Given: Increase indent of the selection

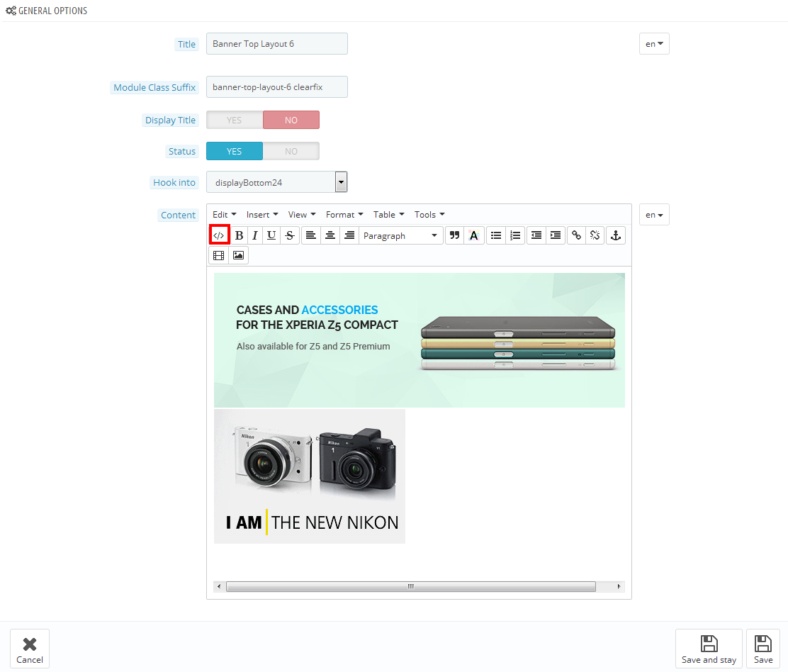Looking at the screenshot, I should [x=556, y=235].
